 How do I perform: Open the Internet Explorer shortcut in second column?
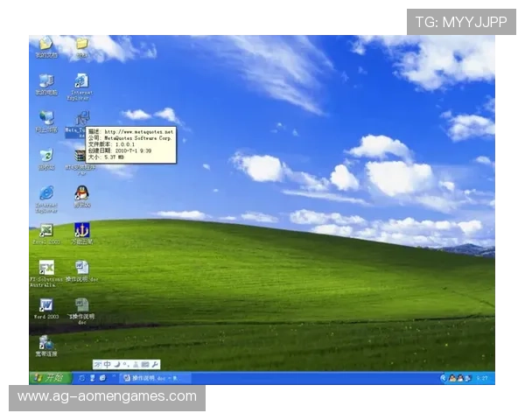(81, 81)
